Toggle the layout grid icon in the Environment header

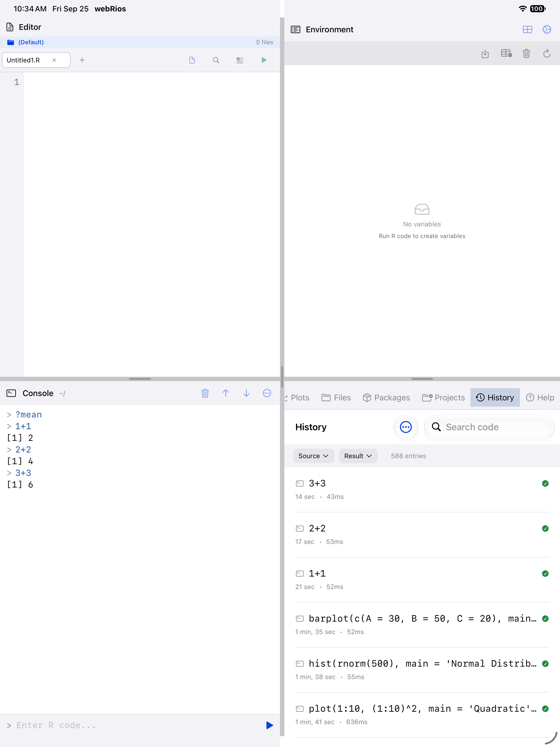[x=527, y=29]
